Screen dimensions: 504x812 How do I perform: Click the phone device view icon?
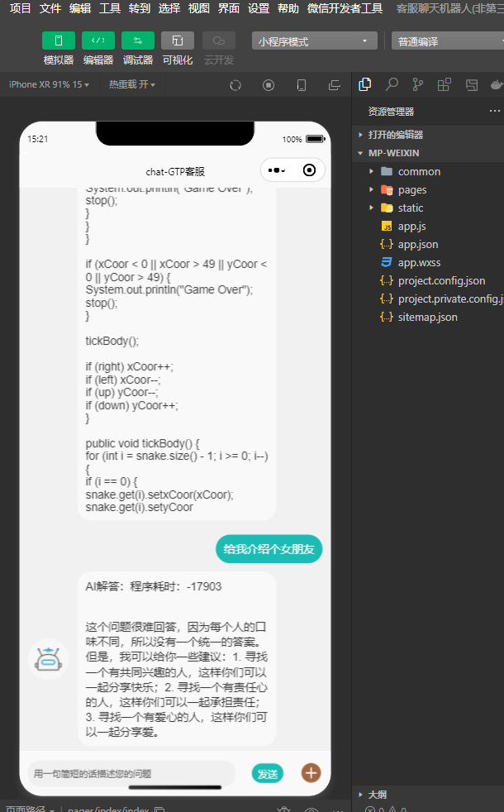pos(301,85)
